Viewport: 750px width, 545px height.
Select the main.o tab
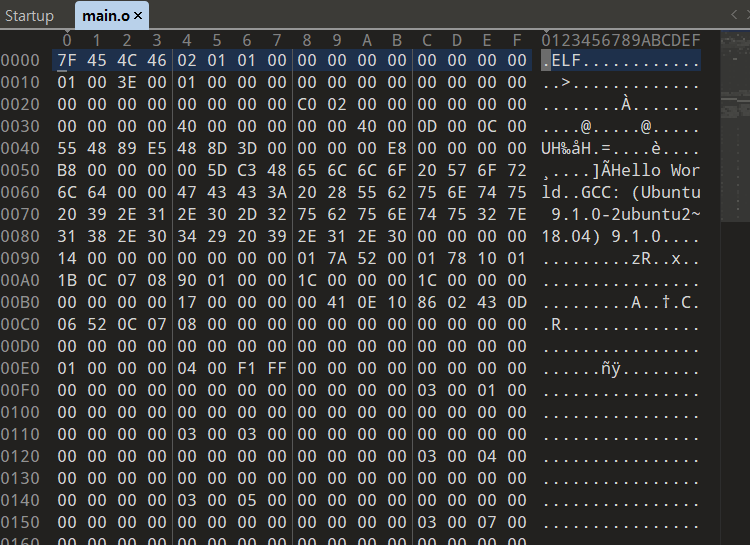[106, 16]
